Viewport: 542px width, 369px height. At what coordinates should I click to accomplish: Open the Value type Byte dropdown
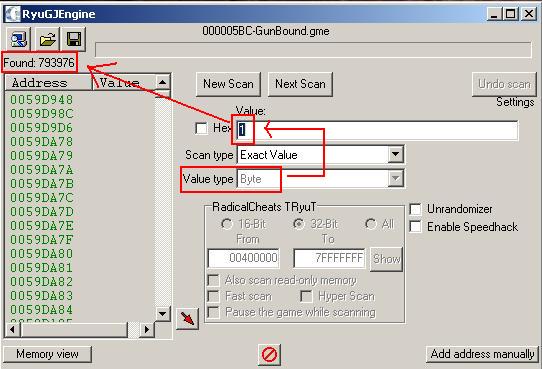tap(395, 179)
